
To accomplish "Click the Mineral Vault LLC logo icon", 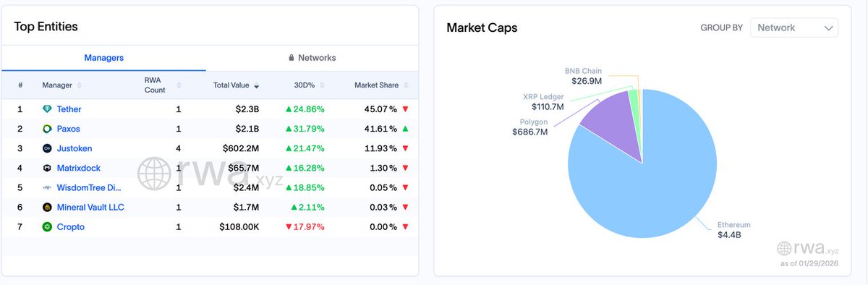I will coord(47,207).
